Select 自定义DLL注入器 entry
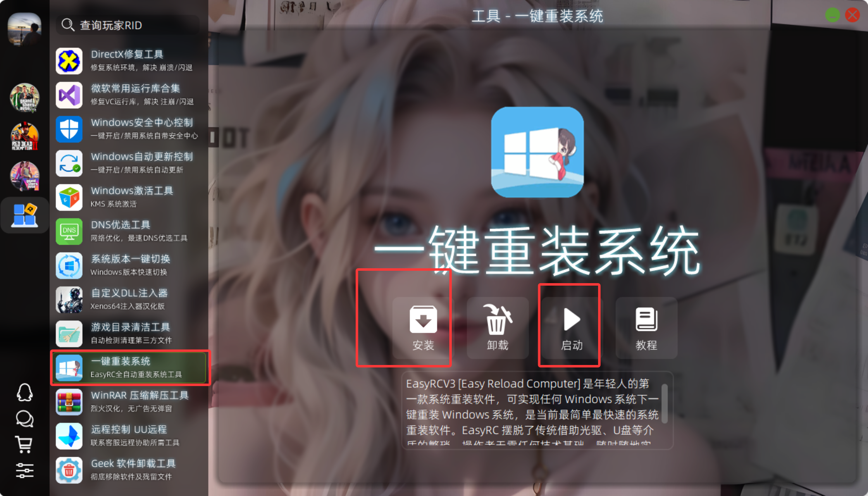 pos(129,299)
